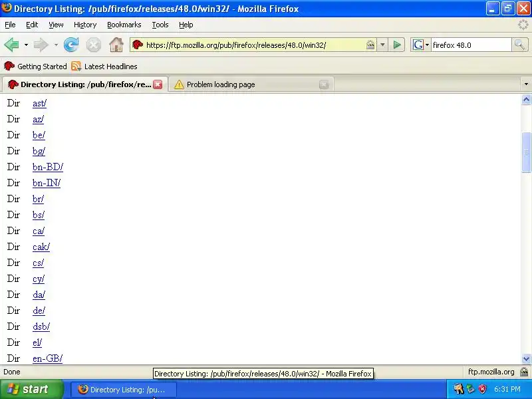532x399 pixels.
Task: Click the first system tray icon
Action: pyautogui.click(x=459, y=389)
